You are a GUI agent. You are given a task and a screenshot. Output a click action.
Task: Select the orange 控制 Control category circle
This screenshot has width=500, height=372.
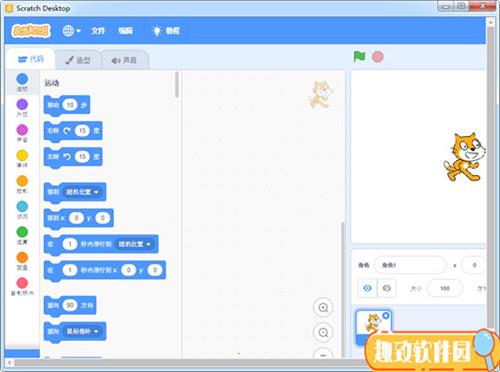tap(22, 181)
